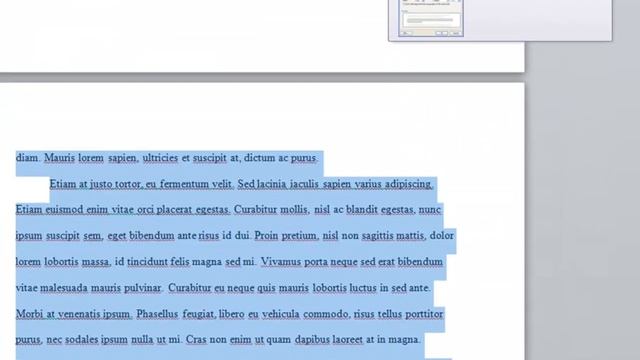Click the dialog preview thumbnail in the popup
The image size is (640, 360).
[x=431, y=18]
